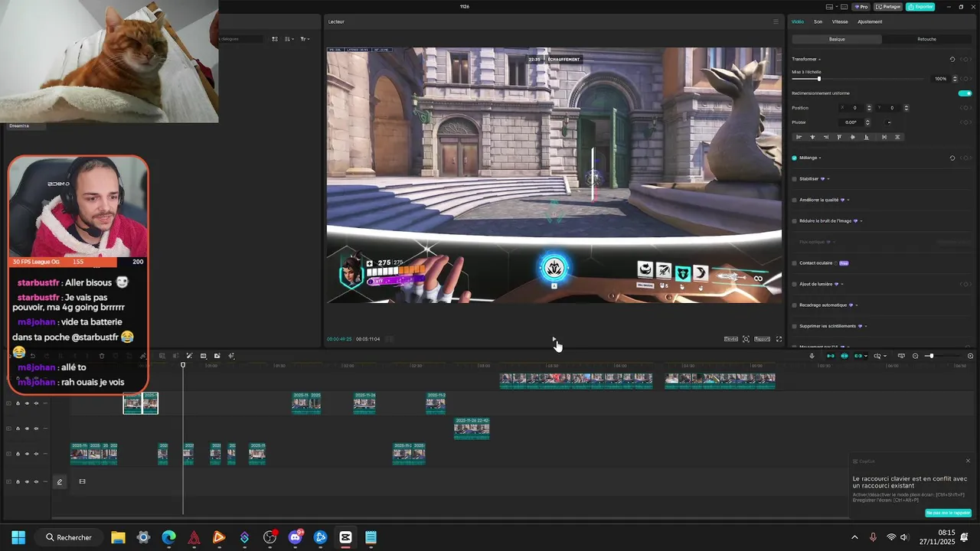Open Discord from the taskbar

point(295,537)
